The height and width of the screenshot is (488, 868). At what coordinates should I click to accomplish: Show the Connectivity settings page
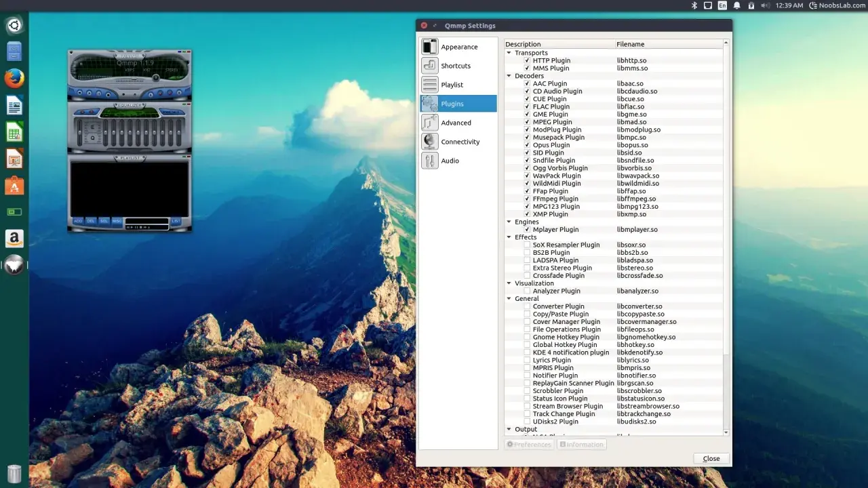coord(458,142)
